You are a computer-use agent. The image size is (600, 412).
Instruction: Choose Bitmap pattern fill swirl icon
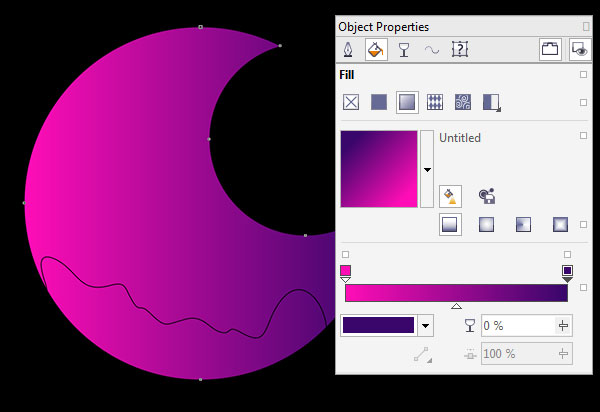(463, 102)
